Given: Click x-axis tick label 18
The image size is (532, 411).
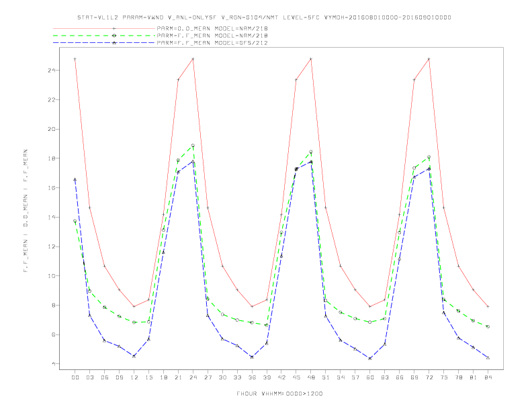Looking at the screenshot, I should (163, 377).
